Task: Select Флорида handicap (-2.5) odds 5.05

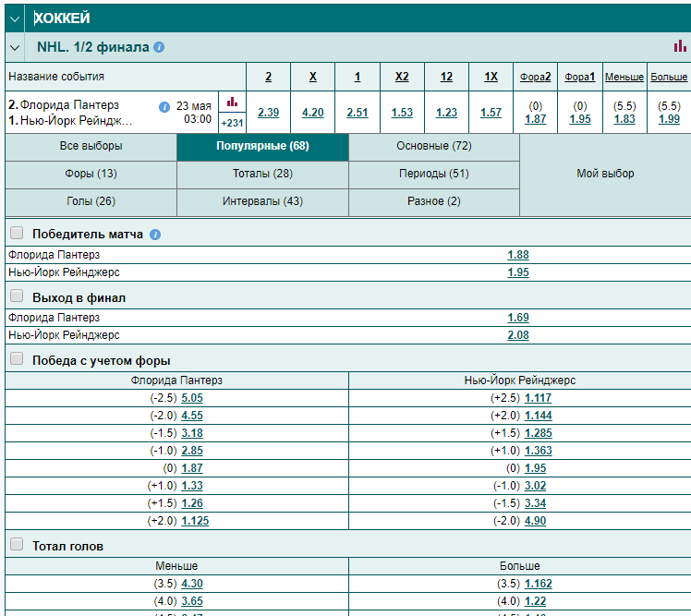Action: [x=192, y=398]
